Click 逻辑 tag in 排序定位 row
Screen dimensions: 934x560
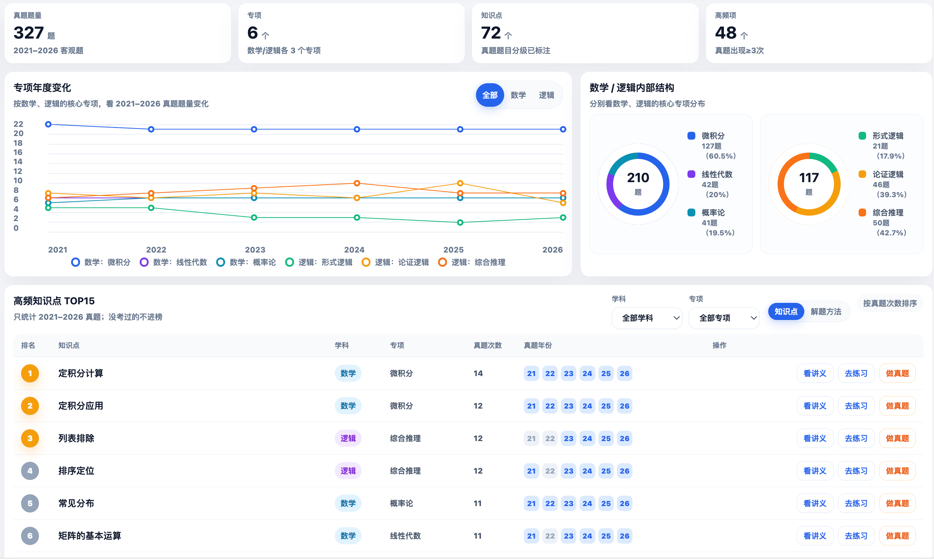(x=348, y=471)
